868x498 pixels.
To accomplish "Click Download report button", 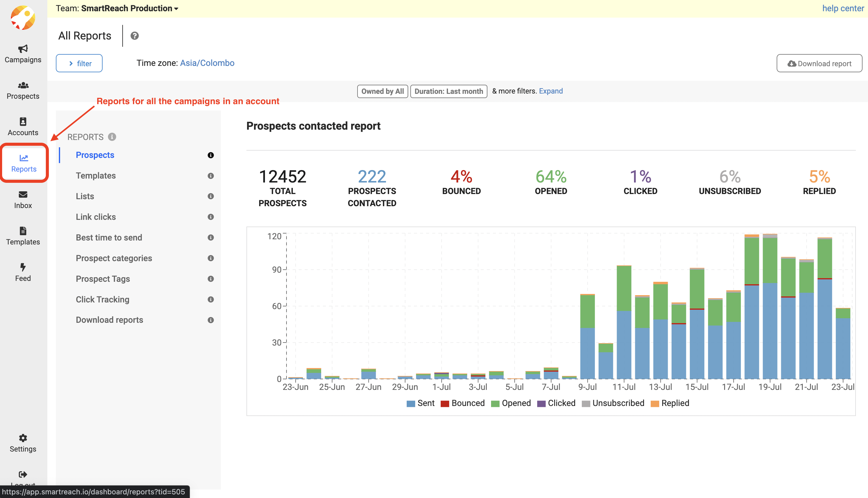I will tap(819, 63).
